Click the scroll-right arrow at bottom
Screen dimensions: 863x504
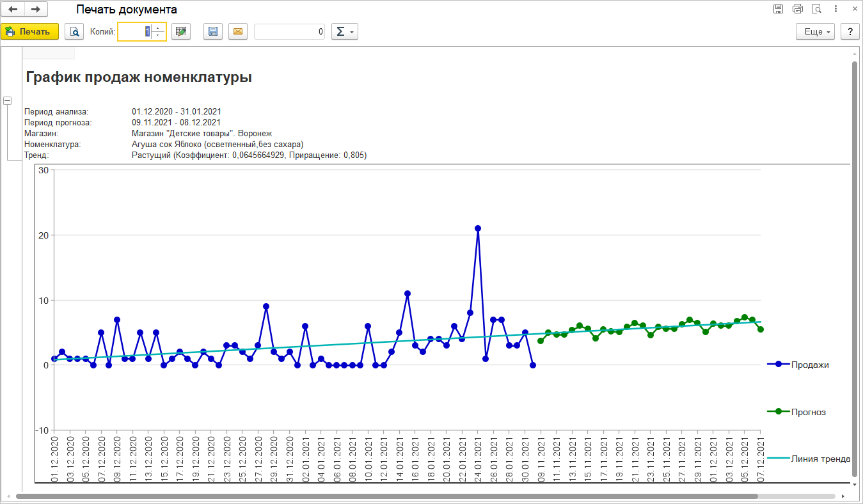tap(843, 496)
